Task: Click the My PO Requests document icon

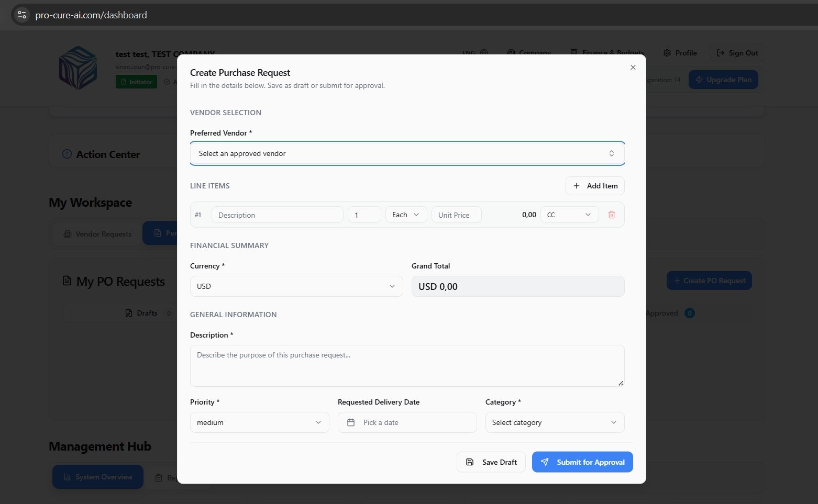Action: (67, 281)
